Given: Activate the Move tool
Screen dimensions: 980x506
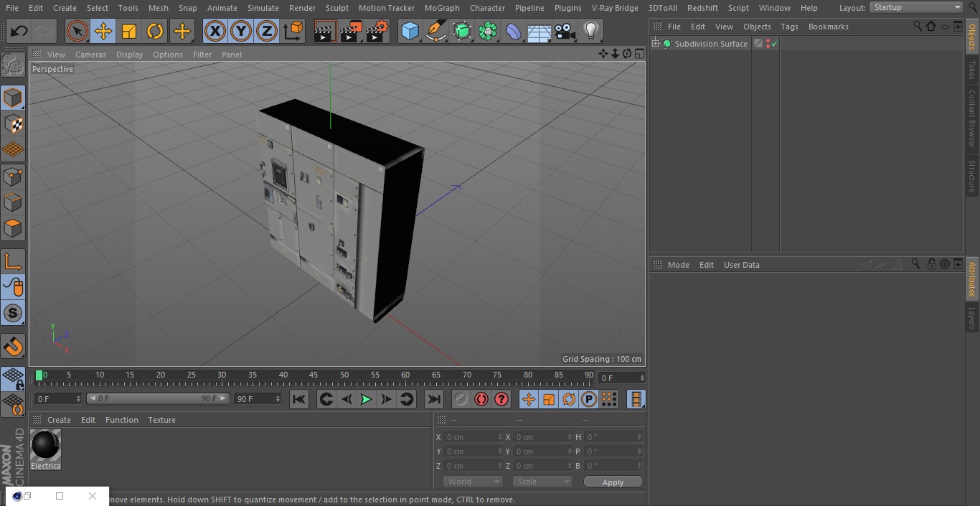Looking at the screenshot, I should point(103,31).
